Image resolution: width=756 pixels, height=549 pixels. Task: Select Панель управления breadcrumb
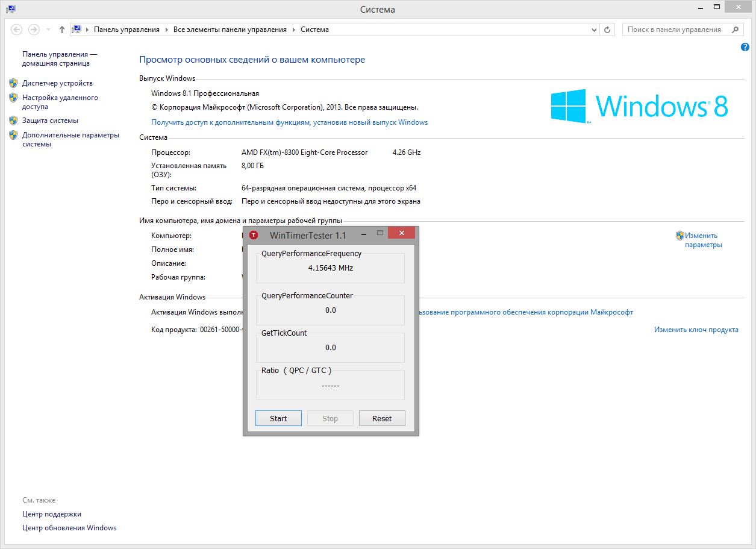click(x=127, y=30)
